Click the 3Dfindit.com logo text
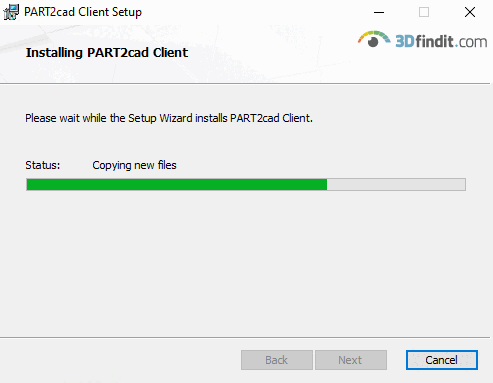 pyautogui.click(x=441, y=41)
